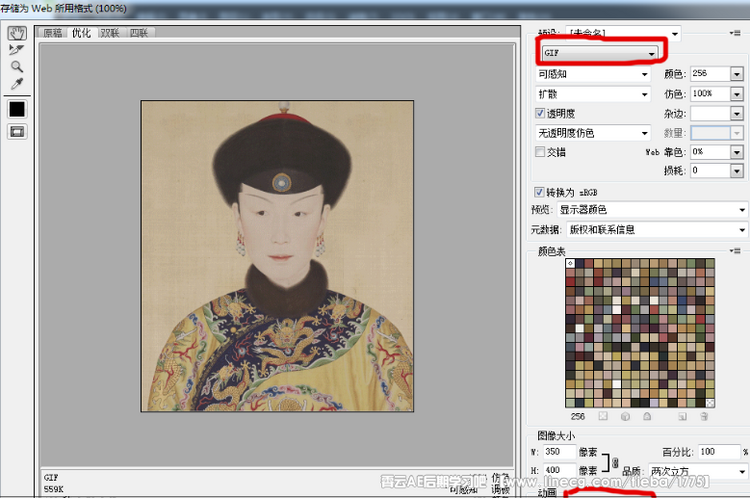The height and width of the screenshot is (498, 750).
Task: Enable the 交错 interlaced checkbox
Action: [x=540, y=152]
